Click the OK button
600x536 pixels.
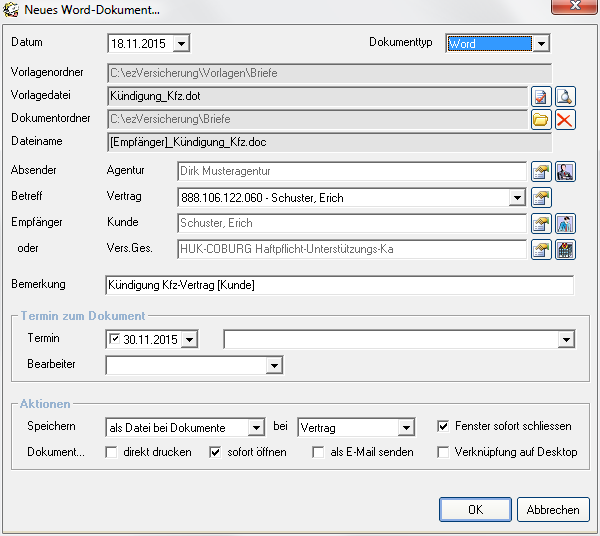coord(475,509)
